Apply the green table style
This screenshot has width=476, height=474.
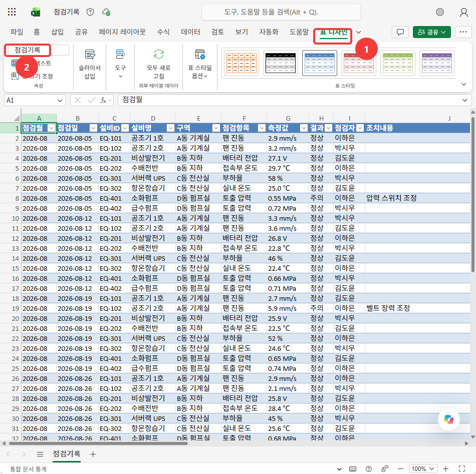pos(398,63)
